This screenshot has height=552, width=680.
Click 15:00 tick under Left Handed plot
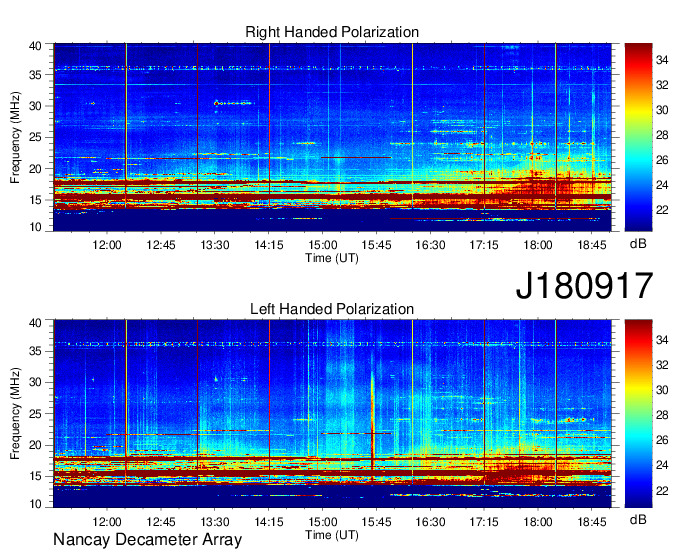323,522
